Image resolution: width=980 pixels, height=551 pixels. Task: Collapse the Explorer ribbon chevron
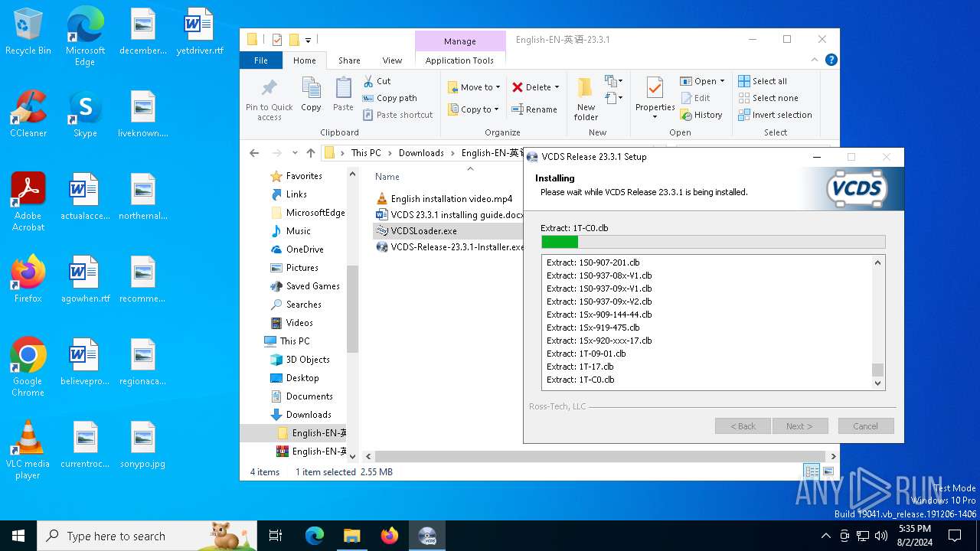click(815, 60)
